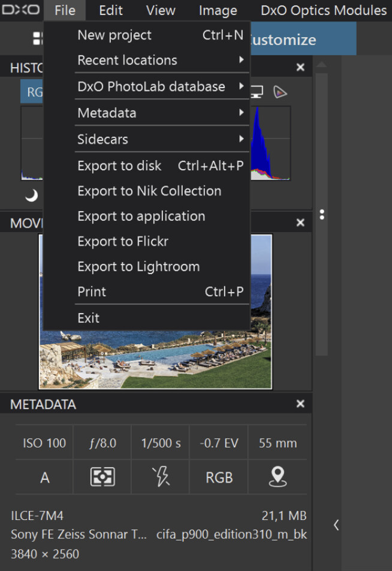Collapse the left panel with chevron arrow
The image size is (392, 571).
coord(336,525)
